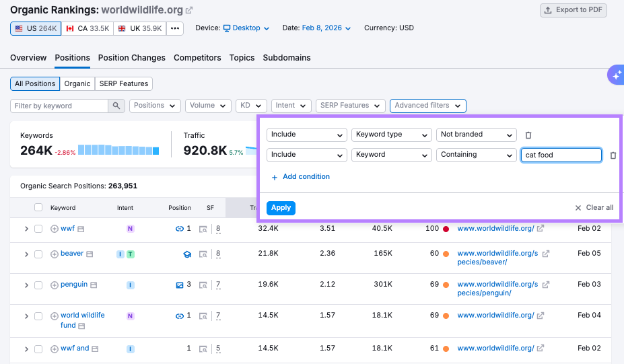The image size is (624, 364).
Task: Tick the checkbox for the penguin keyword
Action: pyautogui.click(x=38, y=285)
